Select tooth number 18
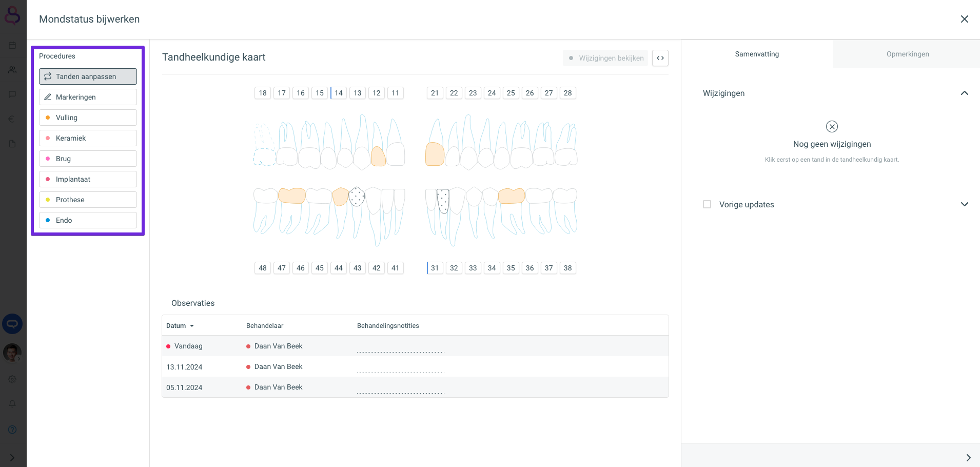 point(263,93)
